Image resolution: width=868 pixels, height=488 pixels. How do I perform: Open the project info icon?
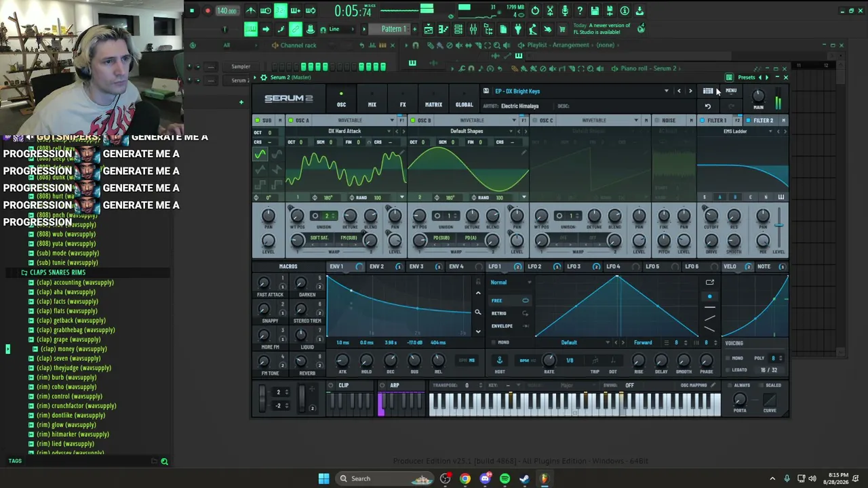click(625, 11)
